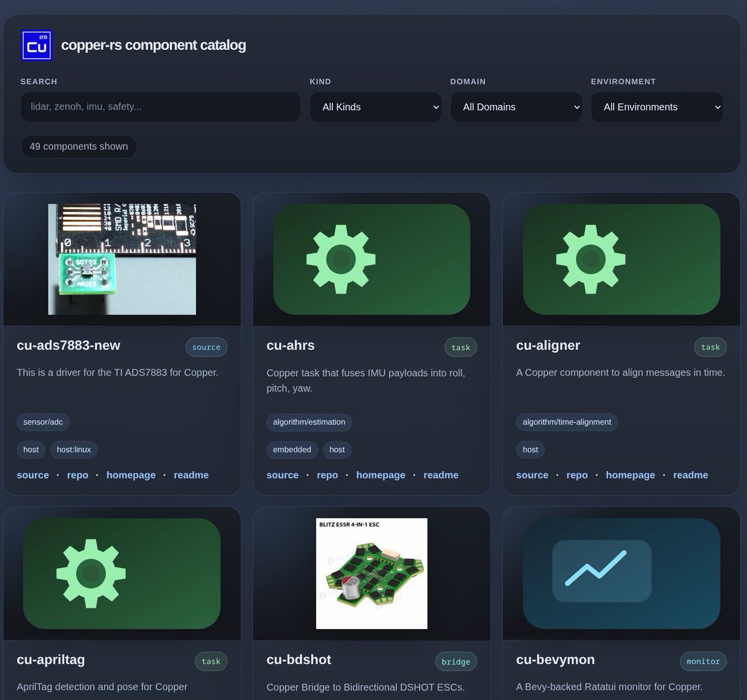
Task: Click the cu-ahrs card title
Action: tap(291, 346)
